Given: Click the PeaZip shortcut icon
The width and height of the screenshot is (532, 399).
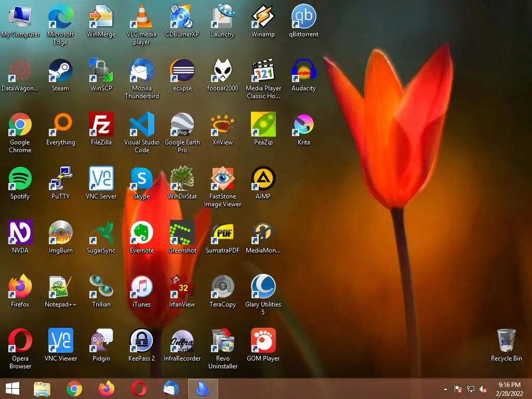Looking at the screenshot, I should click(x=263, y=124).
